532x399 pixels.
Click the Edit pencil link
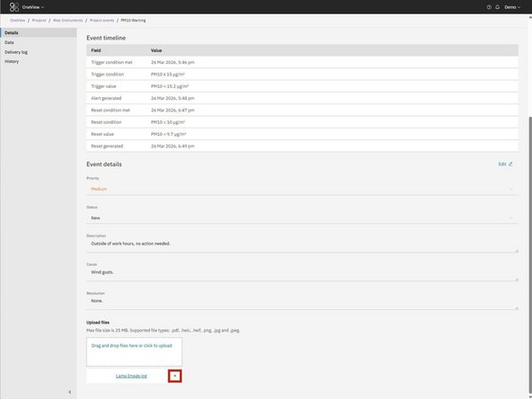[x=506, y=164]
